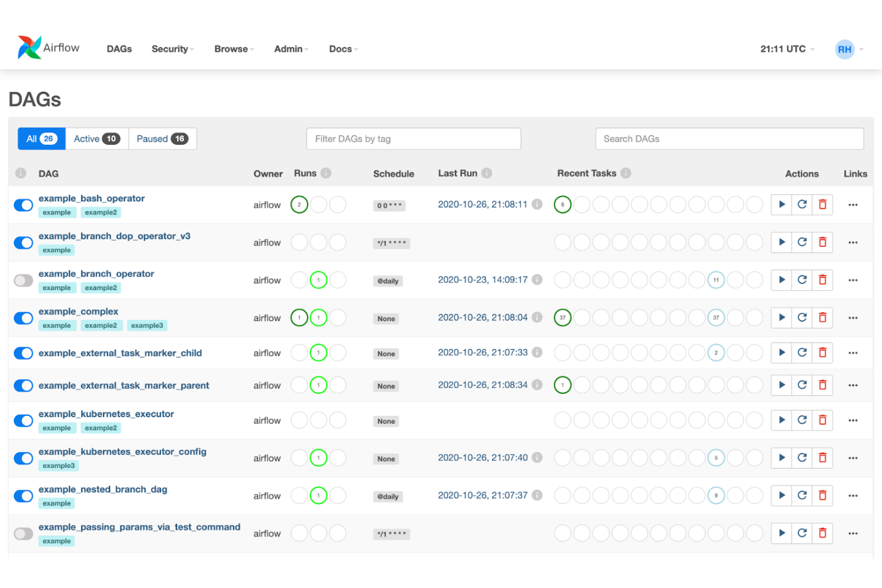Open the running circle for example_nested_branch_dag
882x588 pixels.
[319, 495]
